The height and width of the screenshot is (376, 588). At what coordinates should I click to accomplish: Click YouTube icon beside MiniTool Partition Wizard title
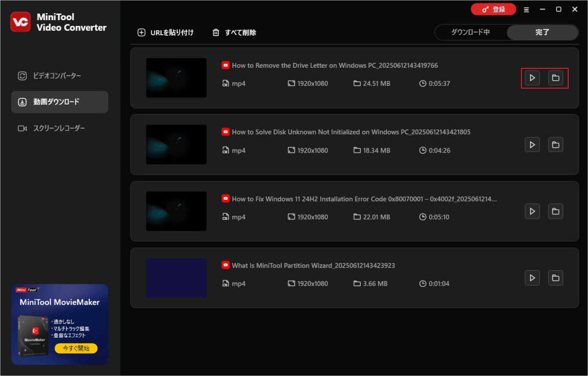tap(225, 265)
